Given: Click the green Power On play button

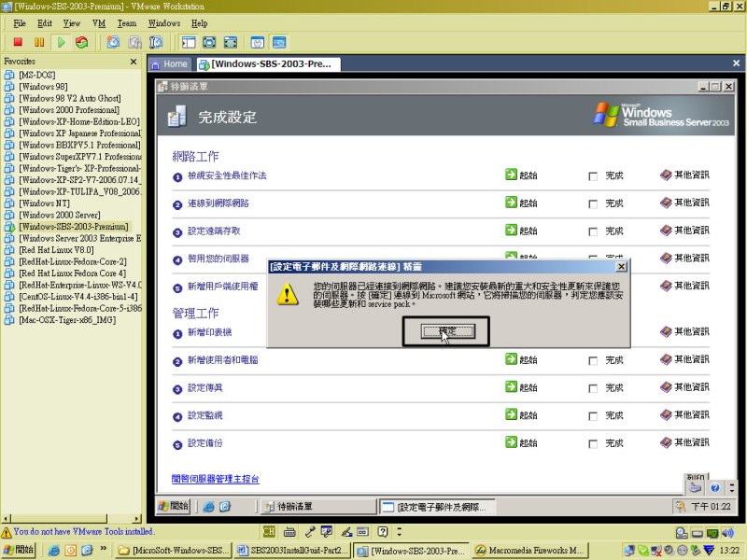Looking at the screenshot, I should point(61,42).
